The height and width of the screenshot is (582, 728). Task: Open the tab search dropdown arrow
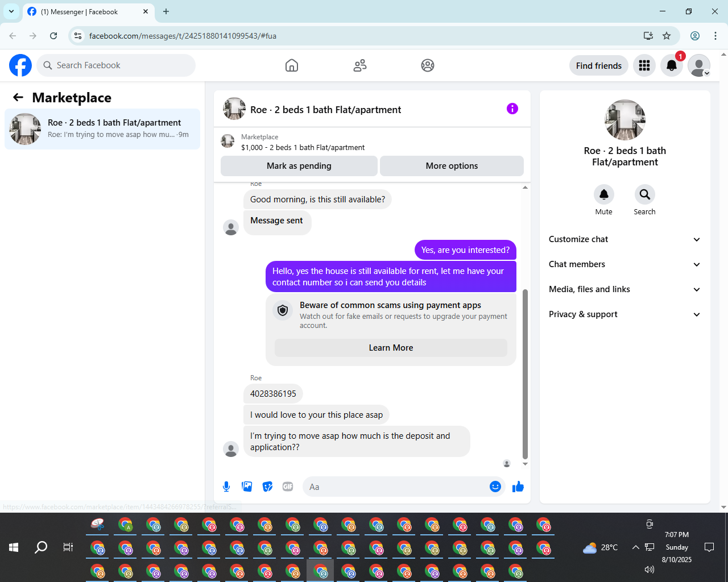coord(11,11)
